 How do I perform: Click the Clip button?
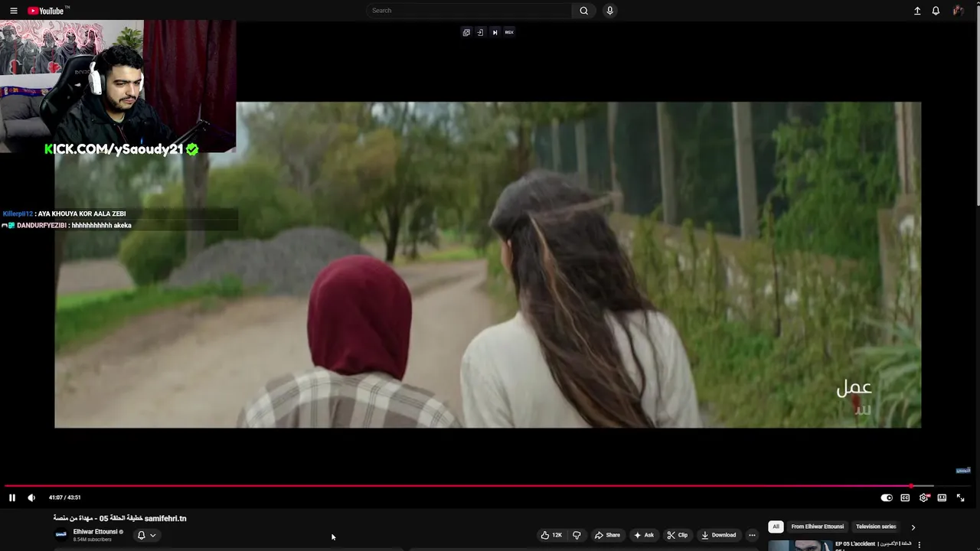[x=677, y=535]
